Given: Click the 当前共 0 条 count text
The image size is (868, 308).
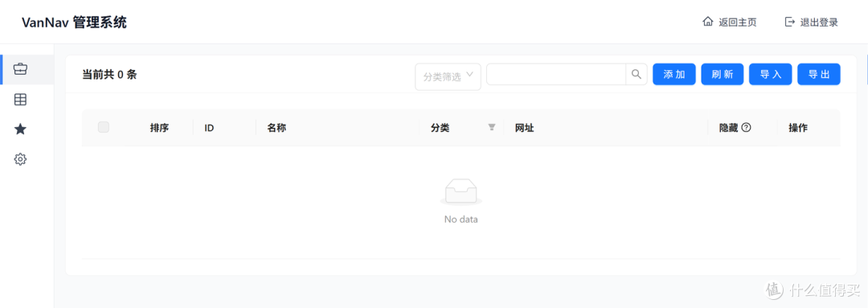Looking at the screenshot, I should (x=109, y=75).
